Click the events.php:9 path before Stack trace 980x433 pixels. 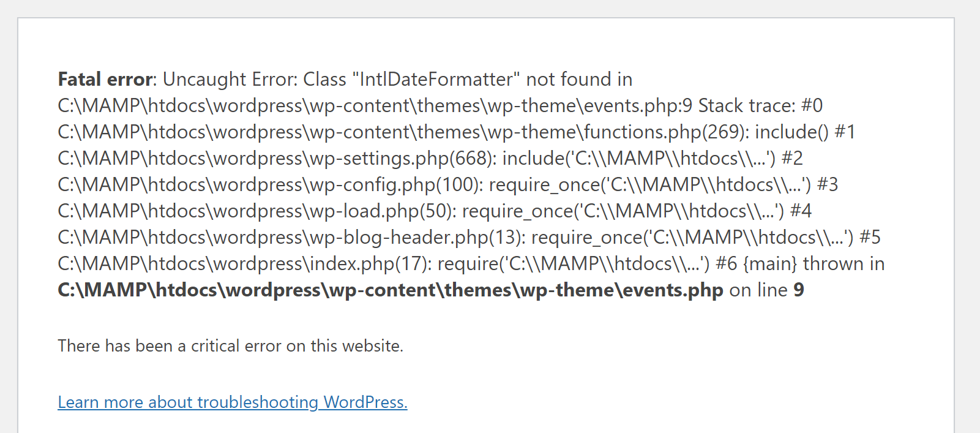[375, 106]
